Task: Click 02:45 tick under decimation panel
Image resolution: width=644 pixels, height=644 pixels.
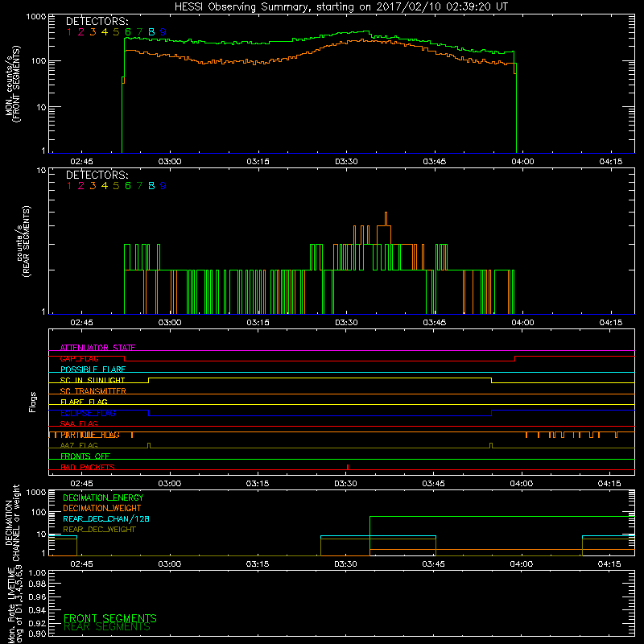Action: coord(81,564)
